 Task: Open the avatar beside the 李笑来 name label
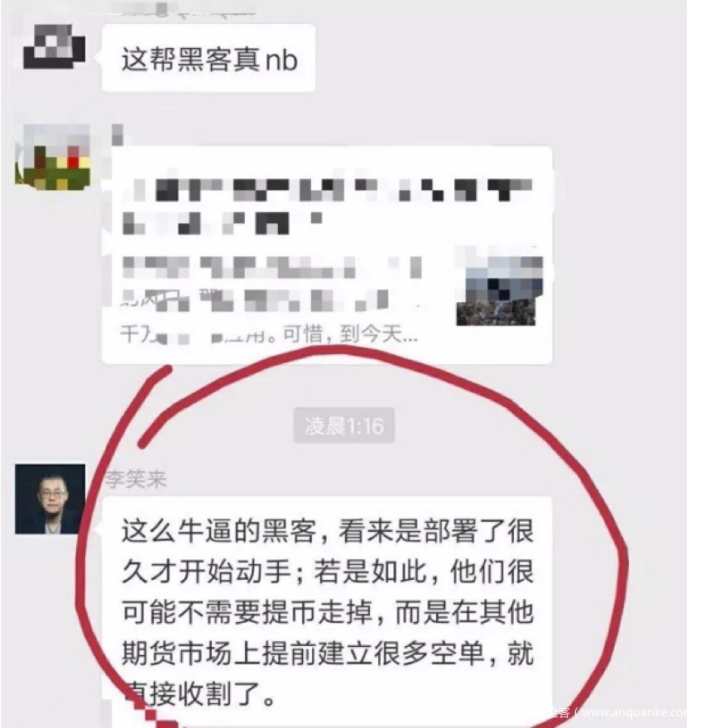coord(50,499)
